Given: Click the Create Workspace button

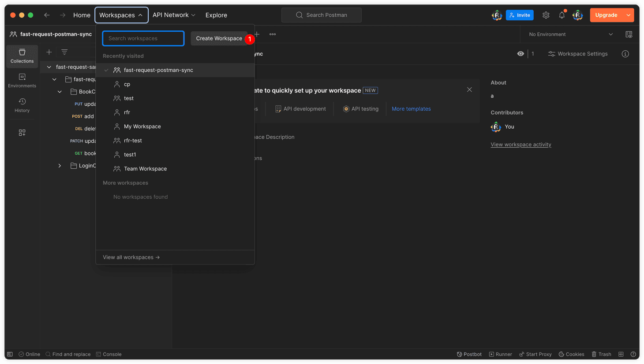Looking at the screenshot, I should pyautogui.click(x=219, y=38).
